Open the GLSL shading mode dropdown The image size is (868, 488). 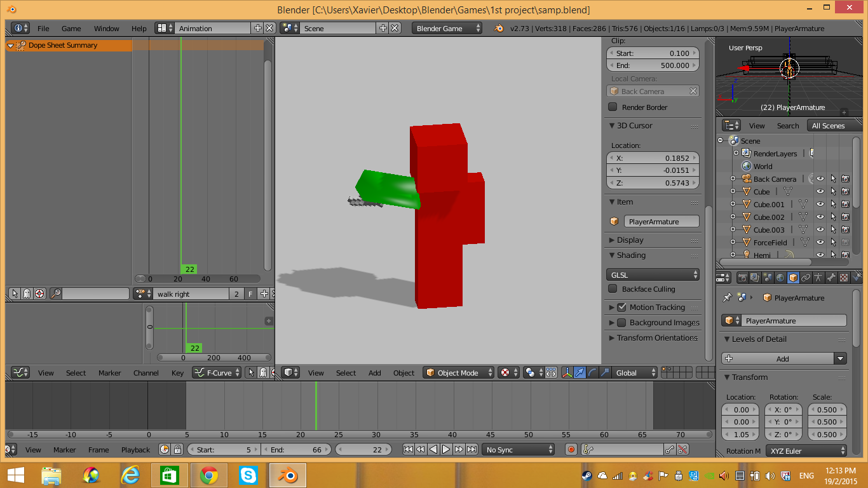coord(653,274)
